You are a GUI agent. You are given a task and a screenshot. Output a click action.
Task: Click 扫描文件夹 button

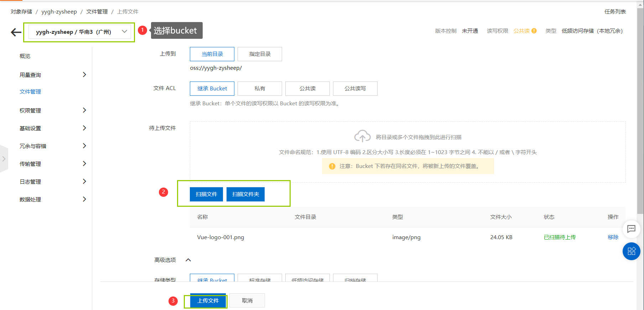245,194
